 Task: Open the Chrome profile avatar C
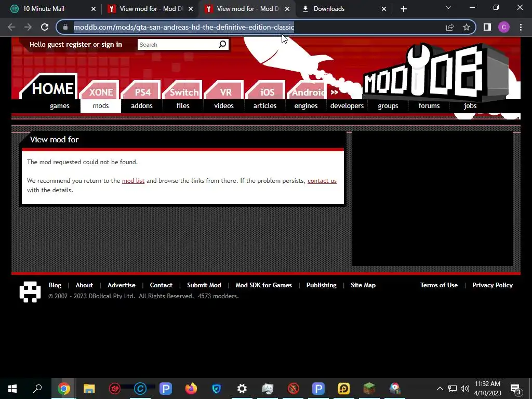click(504, 27)
